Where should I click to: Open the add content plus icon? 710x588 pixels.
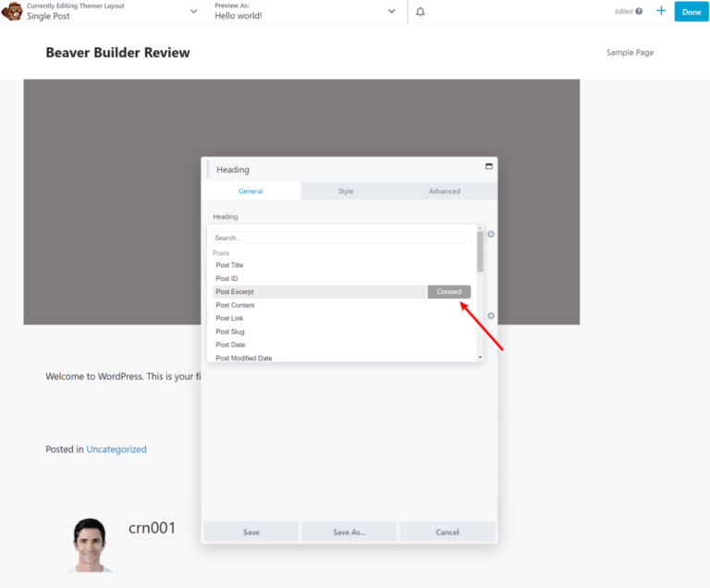click(x=661, y=11)
